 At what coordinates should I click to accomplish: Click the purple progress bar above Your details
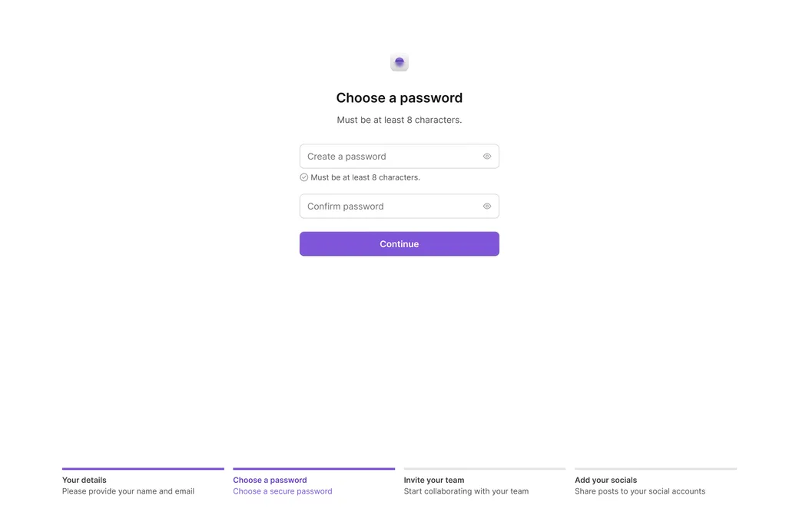(x=143, y=468)
